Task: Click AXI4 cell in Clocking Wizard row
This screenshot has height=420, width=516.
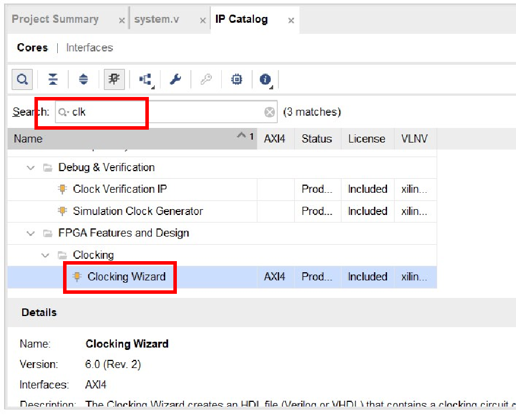Action: coord(276,277)
